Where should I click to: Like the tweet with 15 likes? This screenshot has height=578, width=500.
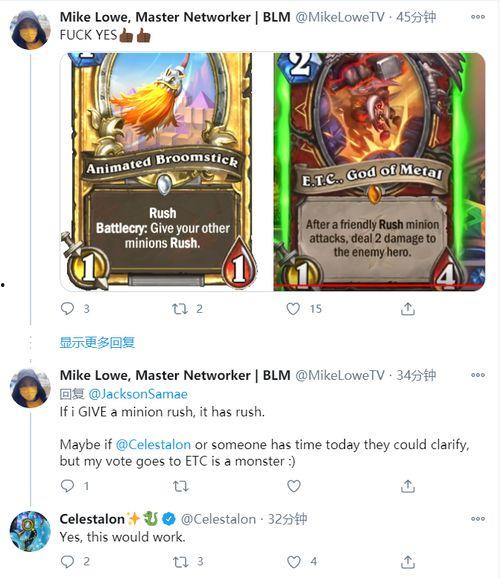[x=294, y=309]
